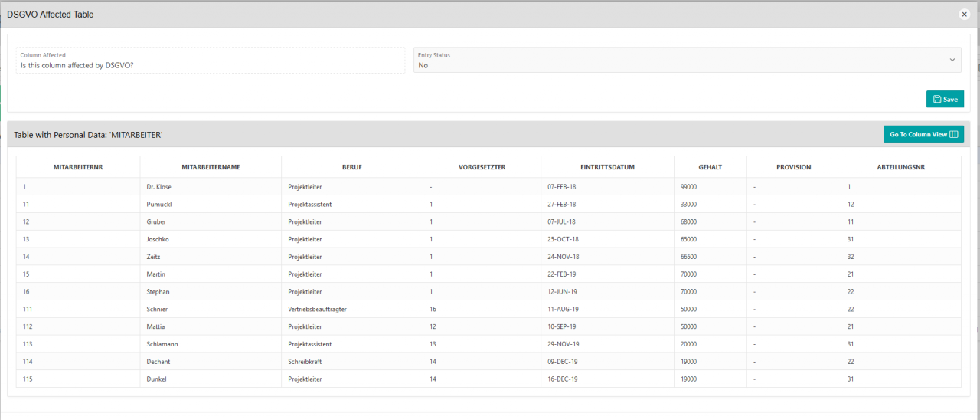Select the MITARBEITERNR column header
The image size is (980, 420).
[78, 167]
